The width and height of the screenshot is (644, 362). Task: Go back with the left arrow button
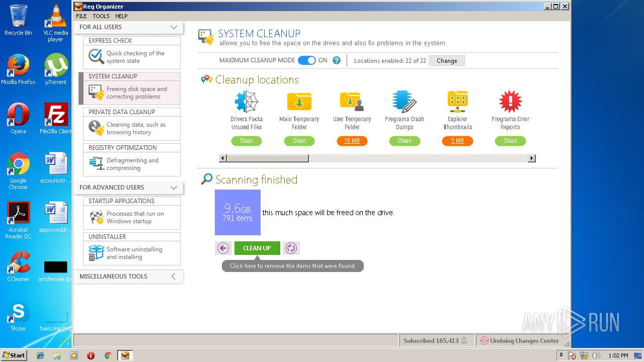223,248
